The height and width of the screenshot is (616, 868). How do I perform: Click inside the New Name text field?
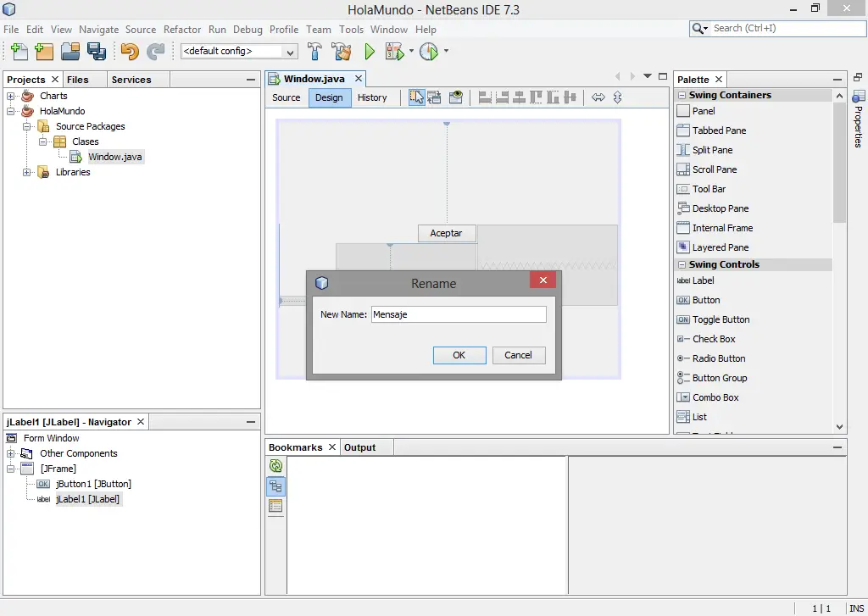tap(458, 314)
